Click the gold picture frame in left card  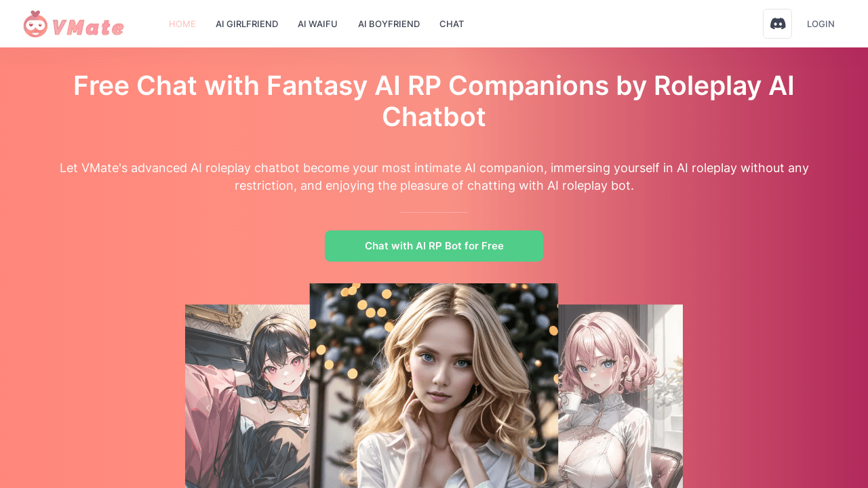[x=215, y=316]
